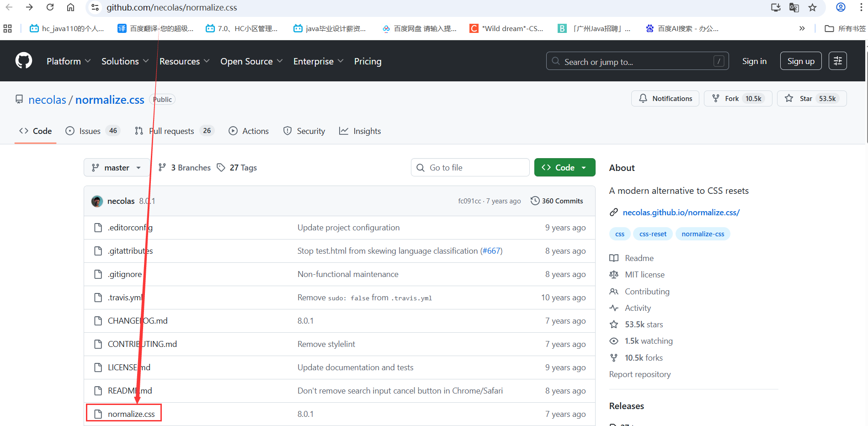Click the browser forward arrow

tap(30, 7)
